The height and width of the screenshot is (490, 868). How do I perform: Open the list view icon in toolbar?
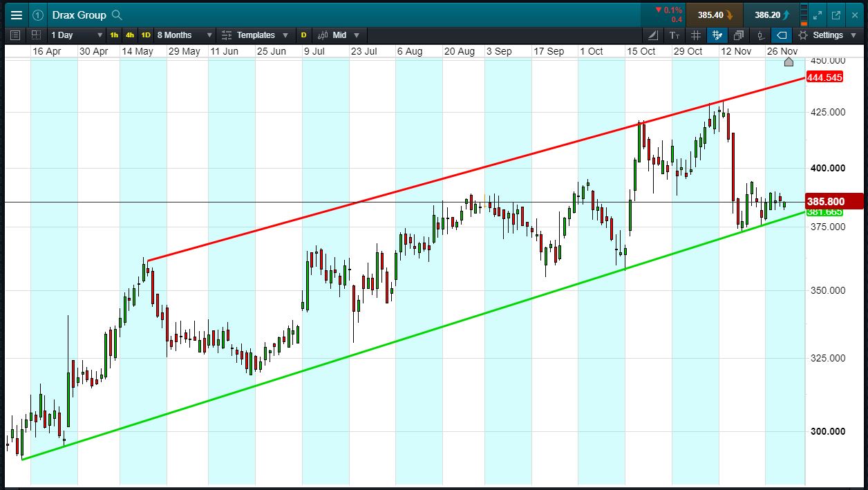pyautogui.click(x=16, y=35)
